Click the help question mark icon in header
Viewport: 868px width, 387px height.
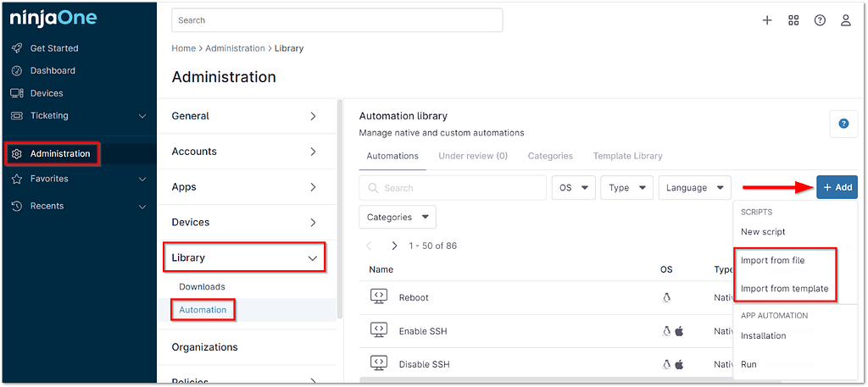click(820, 20)
